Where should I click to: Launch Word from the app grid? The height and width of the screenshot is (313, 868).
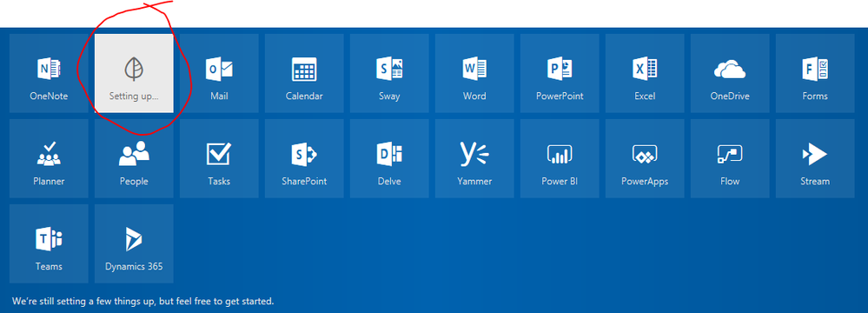(474, 73)
